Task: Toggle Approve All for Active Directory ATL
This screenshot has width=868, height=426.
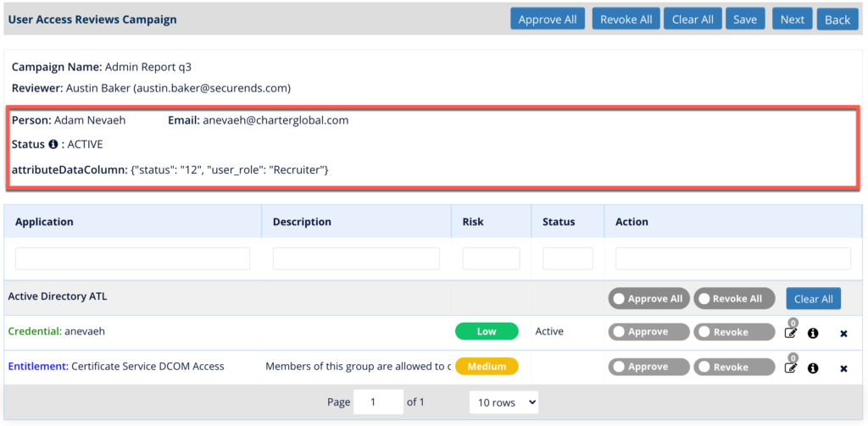Action: point(648,298)
